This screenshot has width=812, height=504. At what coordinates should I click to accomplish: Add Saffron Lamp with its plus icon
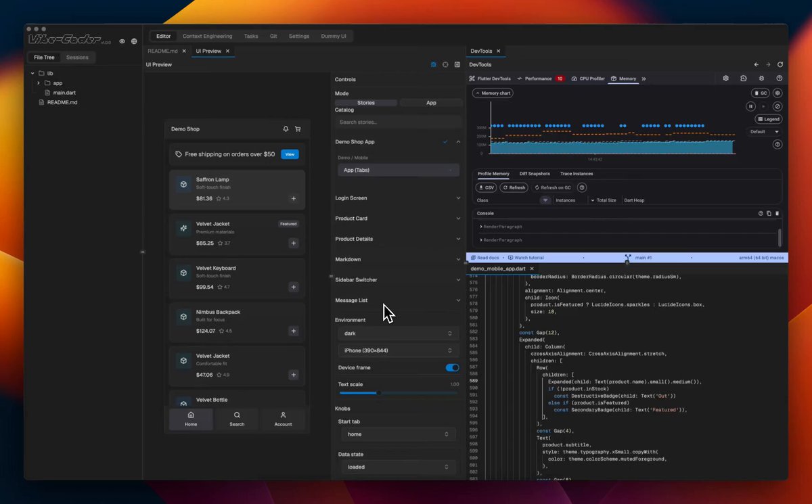[x=293, y=199]
